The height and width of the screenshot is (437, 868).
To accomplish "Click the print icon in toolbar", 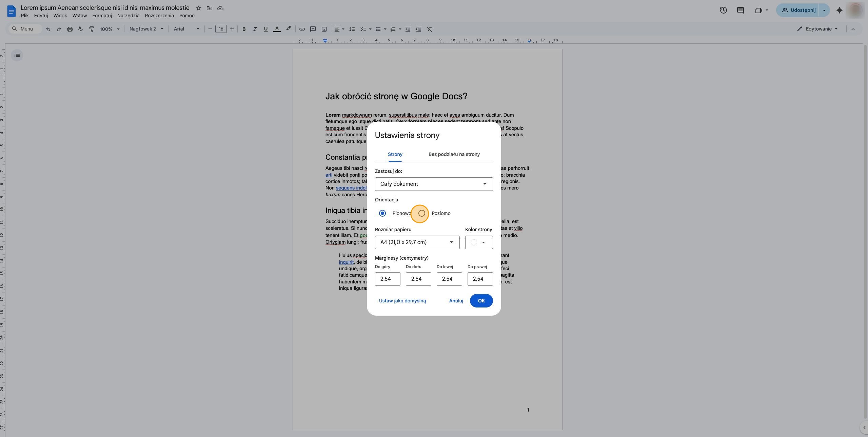I will [x=70, y=29].
